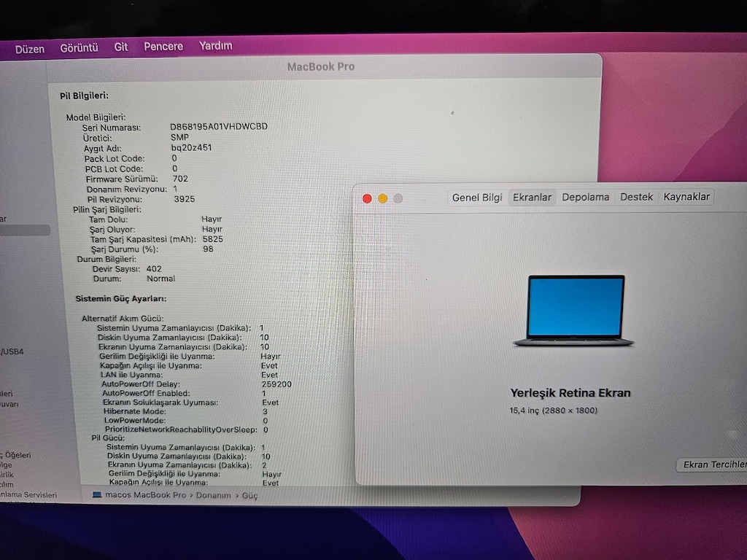Click the 'Pilin Şarj Bilgileri:' label
Screen dimensions: 747x560
click(107, 209)
